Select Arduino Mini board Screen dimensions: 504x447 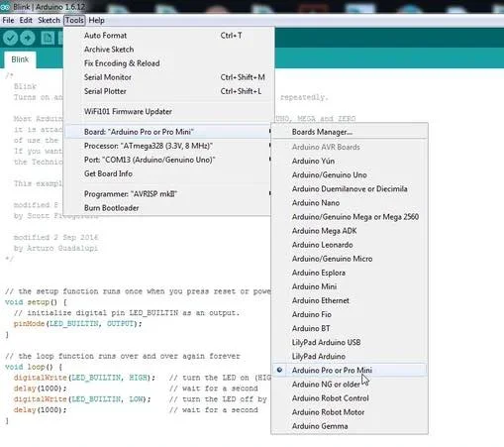350,286
